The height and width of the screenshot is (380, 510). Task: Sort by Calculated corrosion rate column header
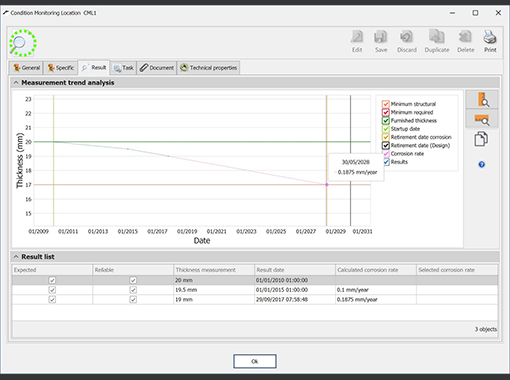tap(376, 270)
